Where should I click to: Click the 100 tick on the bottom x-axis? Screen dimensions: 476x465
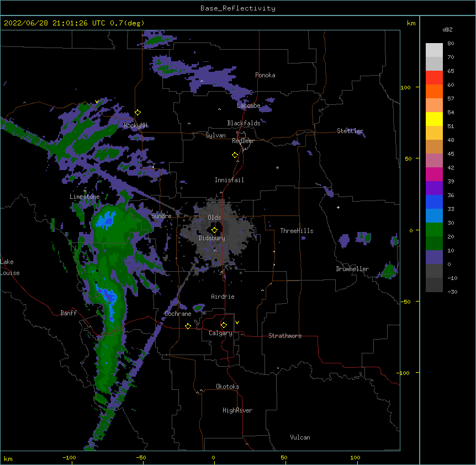(356, 457)
